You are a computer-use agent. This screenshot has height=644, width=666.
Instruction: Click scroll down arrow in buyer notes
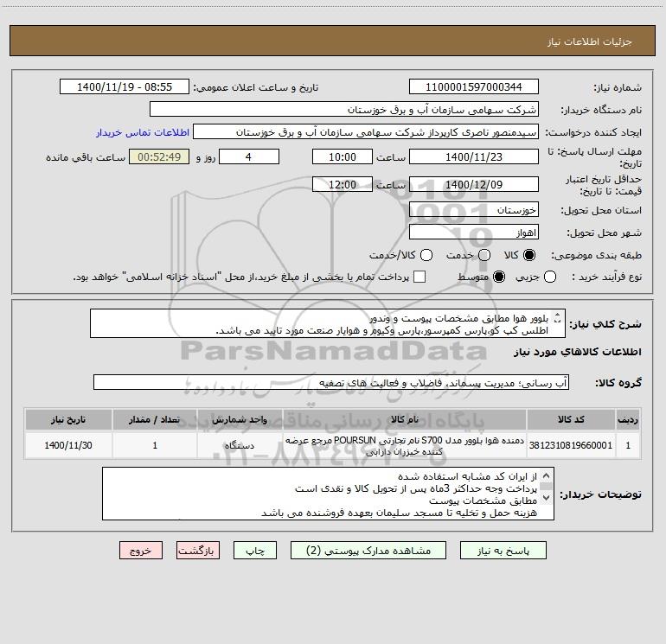[547, 498]
